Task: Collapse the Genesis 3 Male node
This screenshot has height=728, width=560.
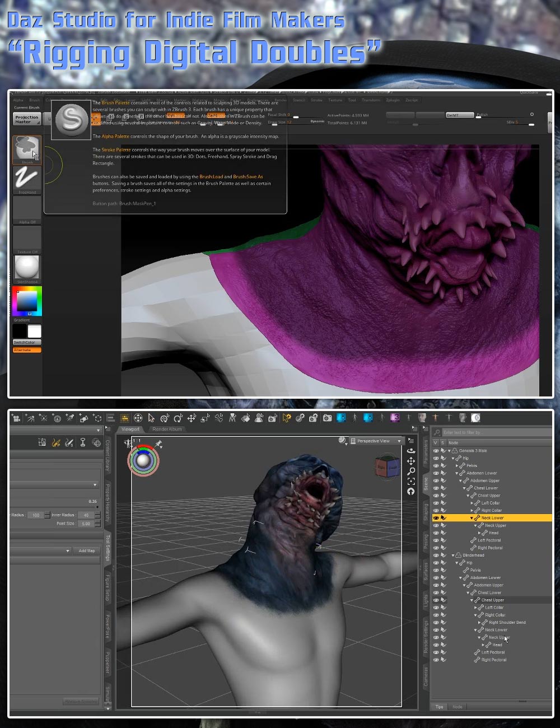Action: (449, 451)
